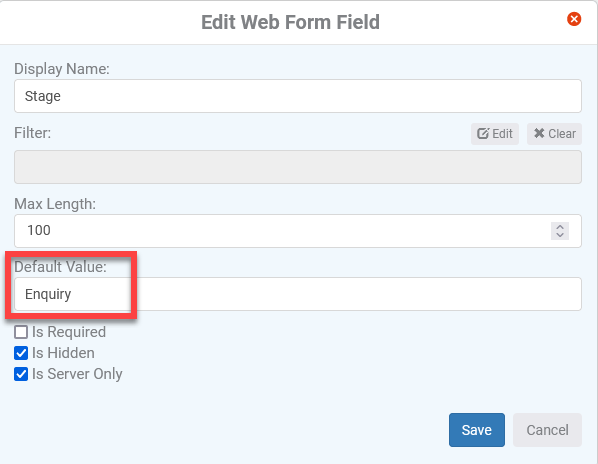This screenshot has width=598, height=464.
Task: Increase Max Length with the up arrow
Action: 560,227
